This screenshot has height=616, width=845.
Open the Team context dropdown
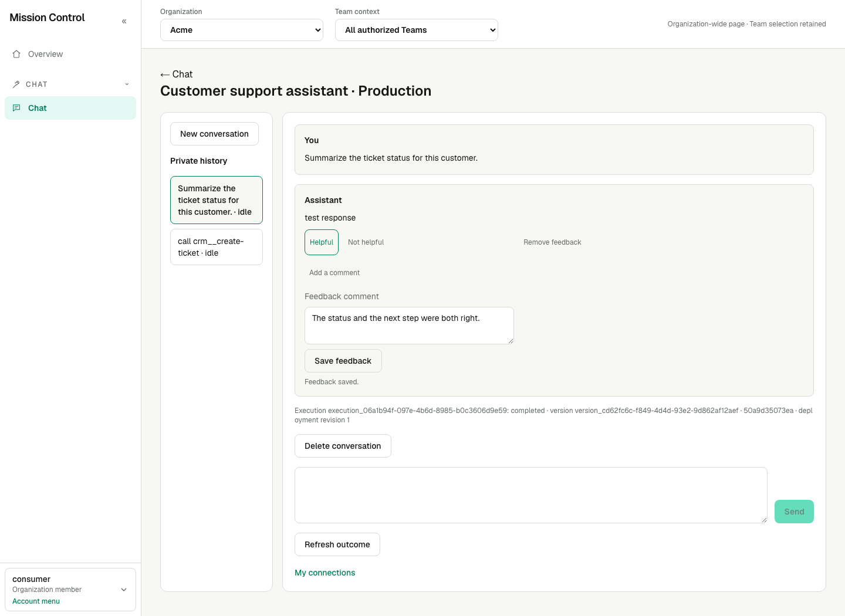[417, 30]
